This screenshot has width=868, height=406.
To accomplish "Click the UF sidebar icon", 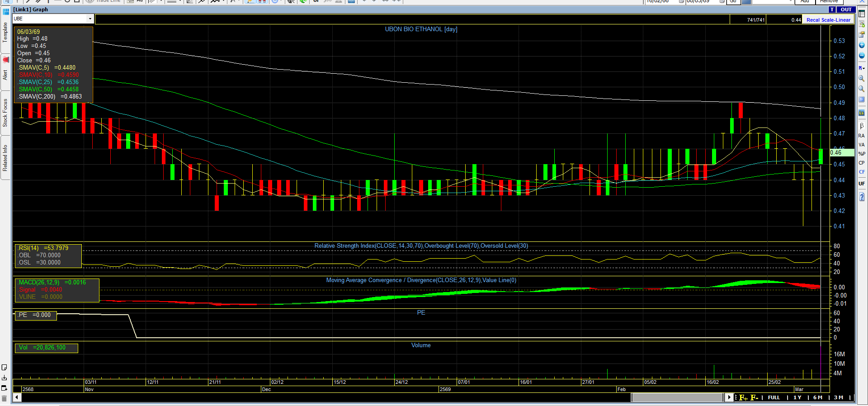I will coord(862,184).
